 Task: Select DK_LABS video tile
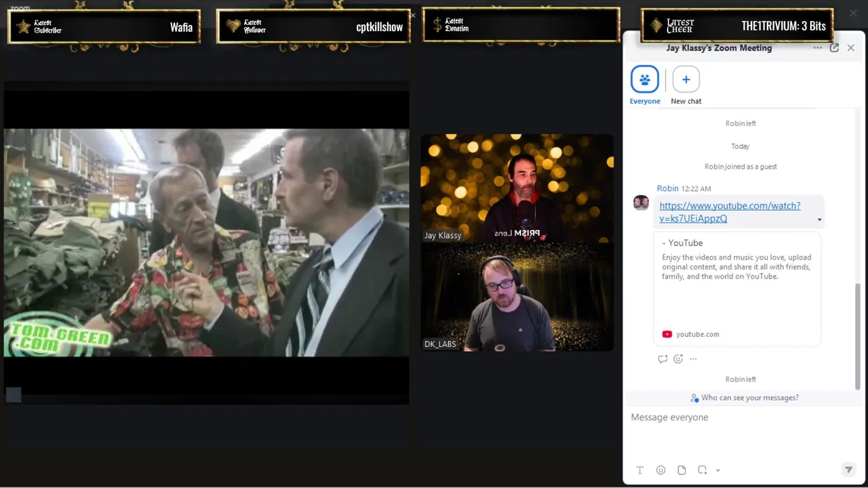tap(517, 297)
